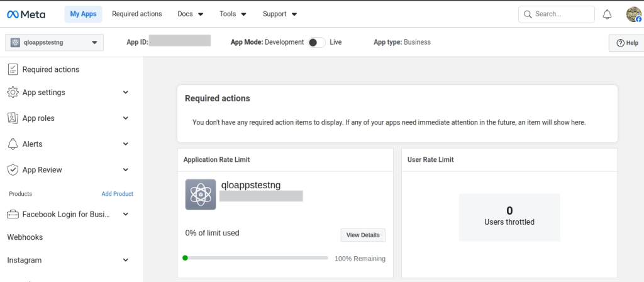The height and width of the screenshot is (282, 644).
Task: Click the 'User Rate Limit' heading
Action: [430, 159]
